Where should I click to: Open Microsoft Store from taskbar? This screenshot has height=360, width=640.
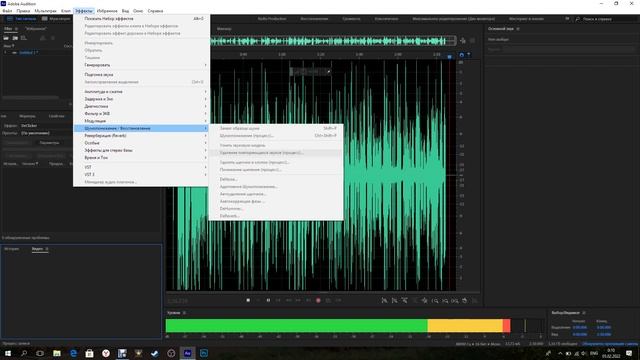click(89, 353)
